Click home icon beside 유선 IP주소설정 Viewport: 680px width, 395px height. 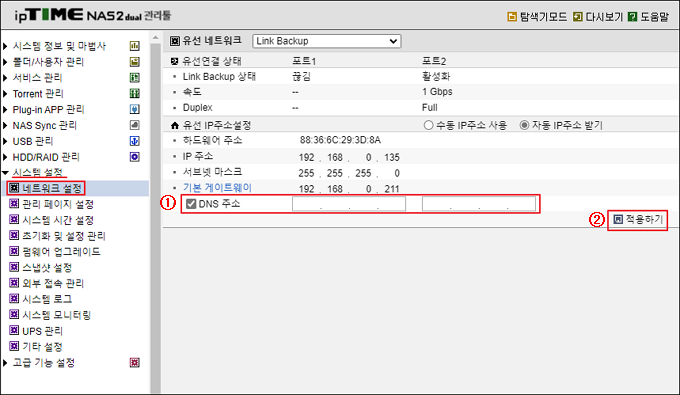[x=175, y=126]
